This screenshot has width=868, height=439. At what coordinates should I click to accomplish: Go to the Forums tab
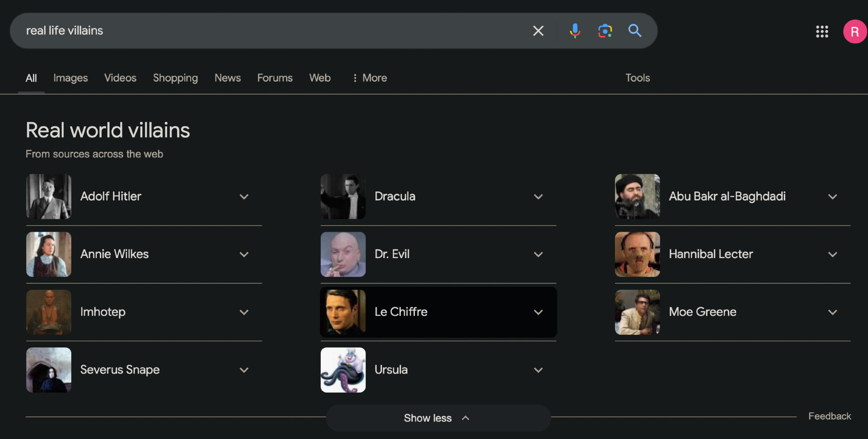(x=275, y=78)
